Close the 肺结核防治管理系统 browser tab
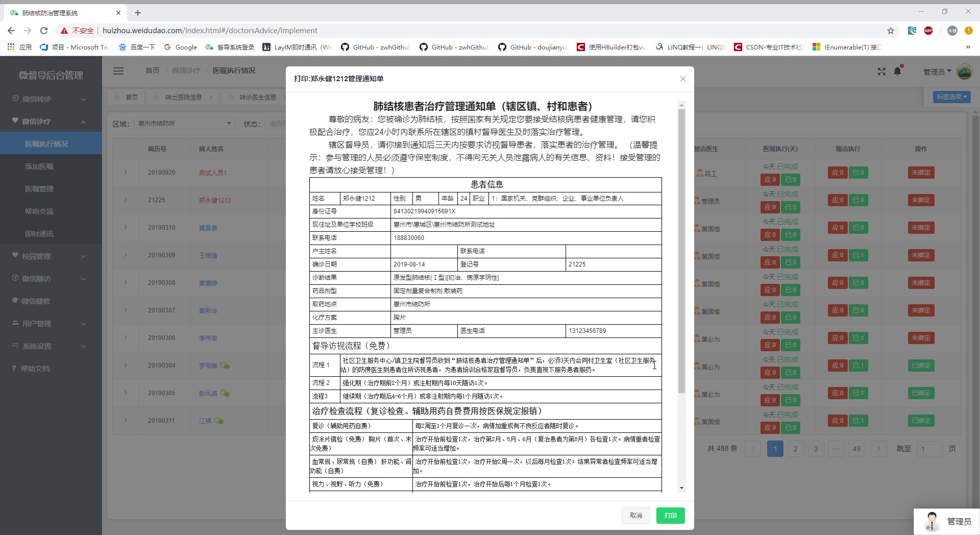The height and width of the screenshot is (535, 980). click(x=118, y=13)
